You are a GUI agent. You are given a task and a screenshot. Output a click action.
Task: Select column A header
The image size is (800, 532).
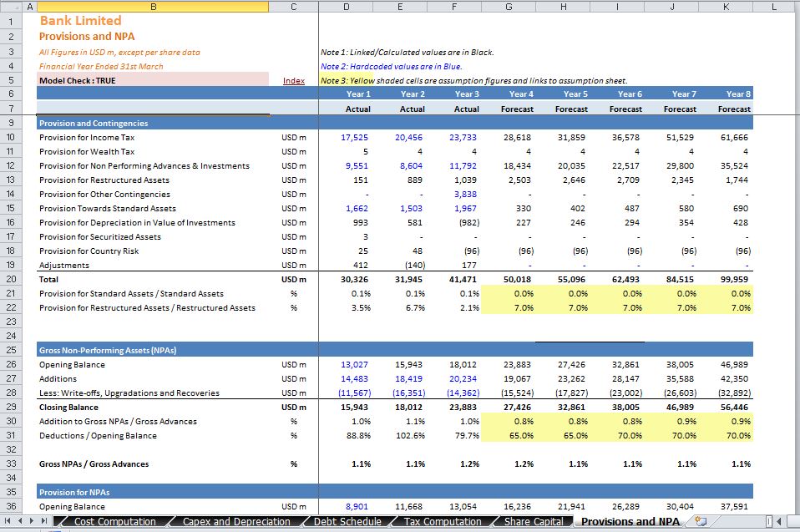coord(29,7)
